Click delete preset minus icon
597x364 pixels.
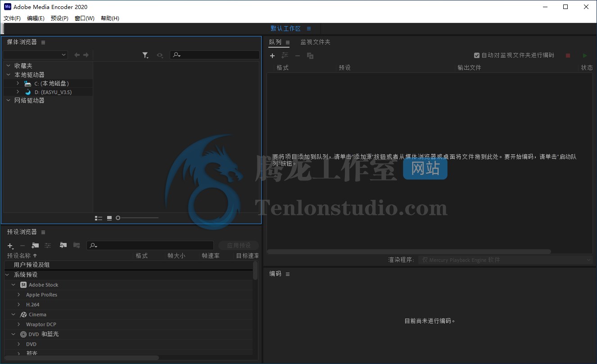click(x=22, y=246)
